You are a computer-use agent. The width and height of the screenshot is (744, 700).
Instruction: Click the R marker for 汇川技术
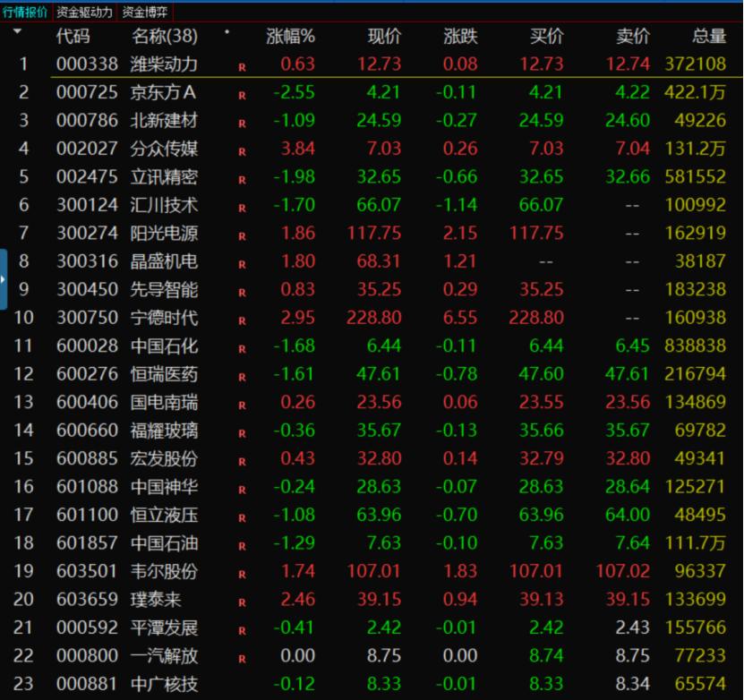(x=242, y=209)
